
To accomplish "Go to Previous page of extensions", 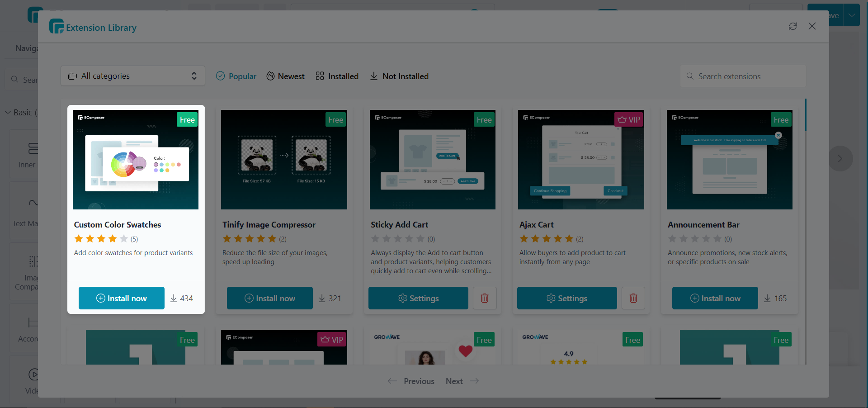I will coord(411,381).
